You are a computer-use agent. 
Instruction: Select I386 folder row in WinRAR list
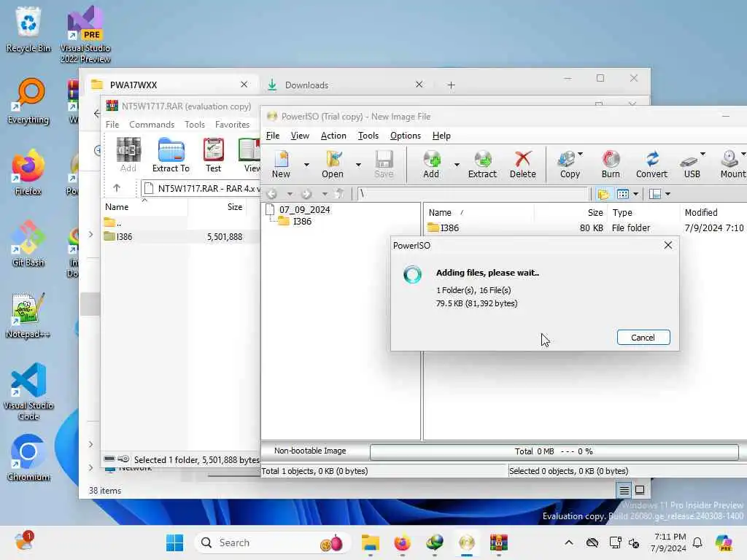click(180, 237)
